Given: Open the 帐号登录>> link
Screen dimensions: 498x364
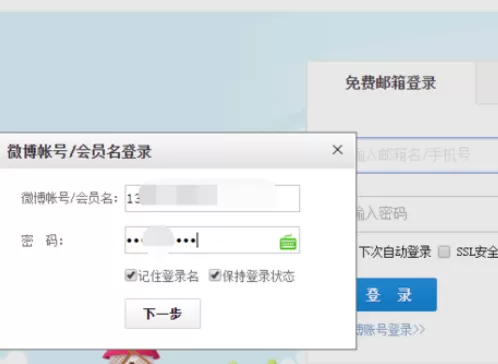Looking at the screenshot, I should pos(391,330).
